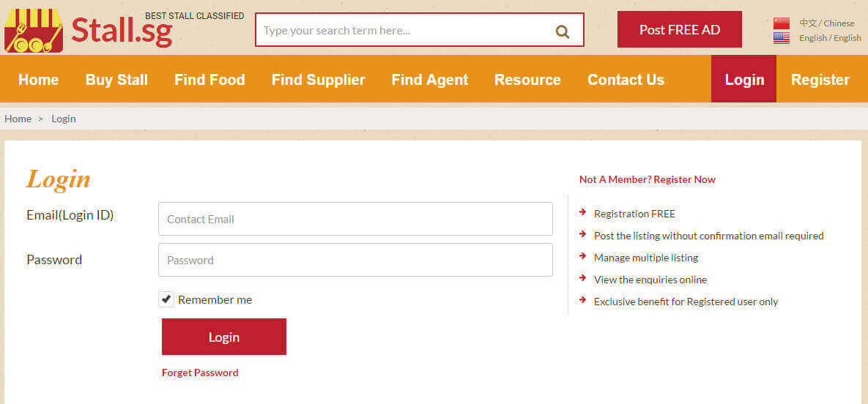868x404 pixels.
Task: Click the Stall.sg logo icon
Action: click(34, 31)
